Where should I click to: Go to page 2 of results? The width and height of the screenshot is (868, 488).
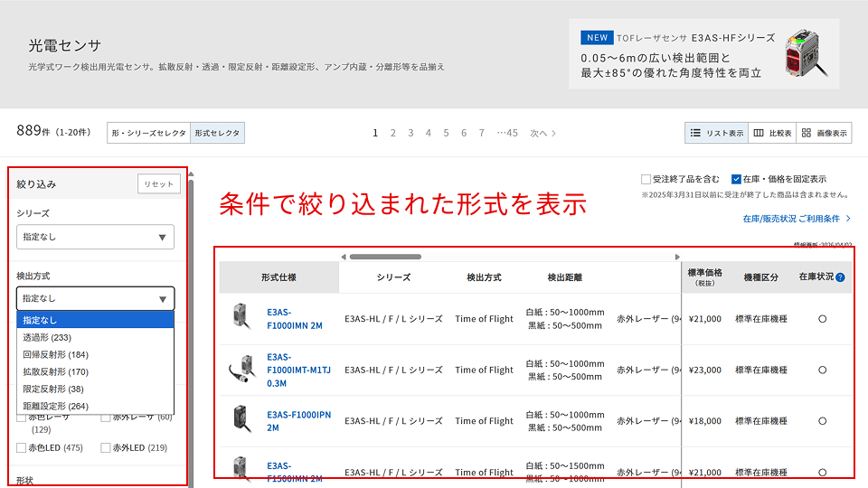coord(393,133)
